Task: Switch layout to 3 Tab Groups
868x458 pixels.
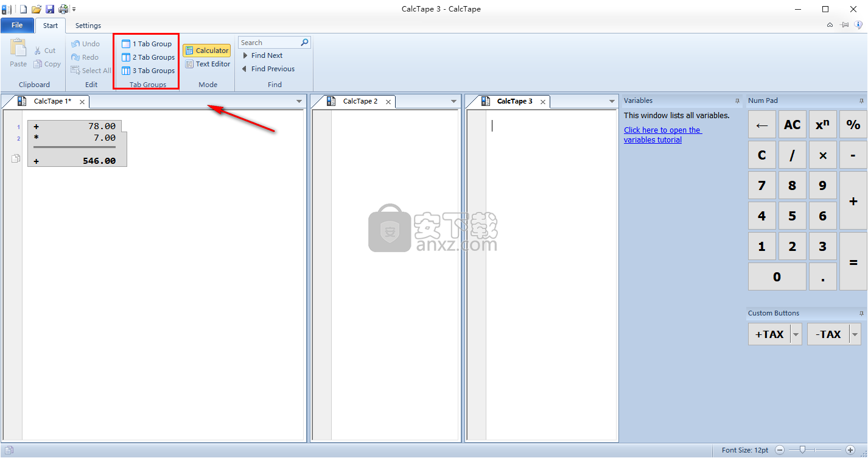Action: click(149, 71)
